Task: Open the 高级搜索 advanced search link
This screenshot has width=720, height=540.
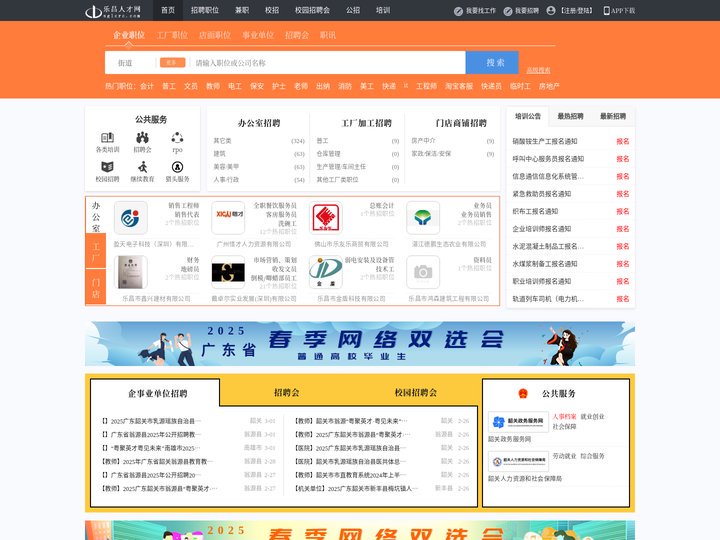Action: tap(538, 70)
